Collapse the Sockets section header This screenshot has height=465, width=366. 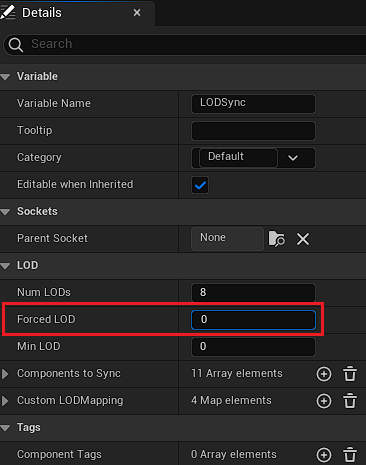[x=5, y=212]
